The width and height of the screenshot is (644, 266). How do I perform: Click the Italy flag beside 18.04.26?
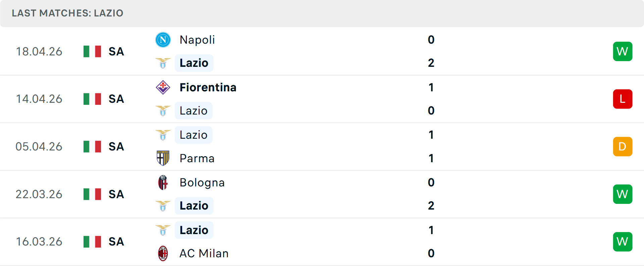coord(92,51)
